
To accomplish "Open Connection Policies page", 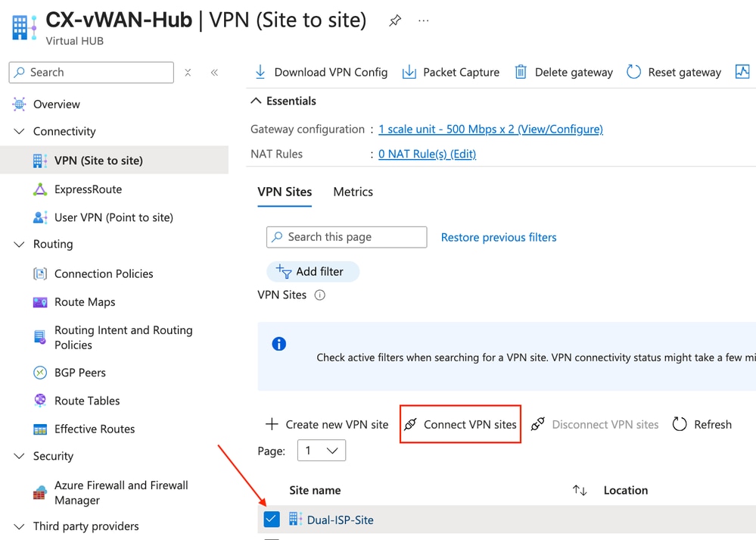I will (x=104, y=274).
